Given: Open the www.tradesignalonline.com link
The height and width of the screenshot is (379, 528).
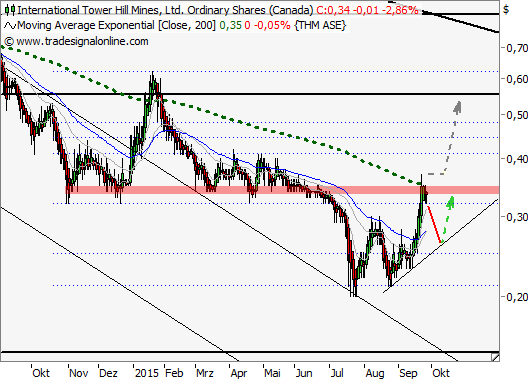Looking at the screenshot, I should (82, 42).
